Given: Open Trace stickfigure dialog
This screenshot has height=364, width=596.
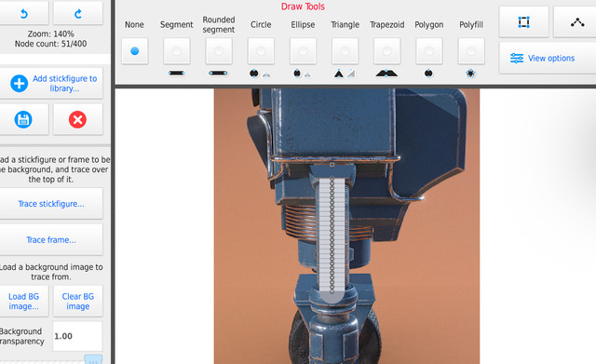Looking at the screenshot, I should pyautogui.click(x=51, y=204).
